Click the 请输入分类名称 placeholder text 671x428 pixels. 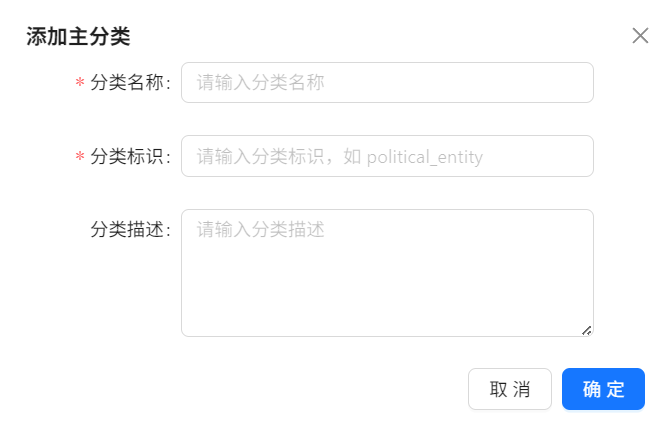[260, 83]
